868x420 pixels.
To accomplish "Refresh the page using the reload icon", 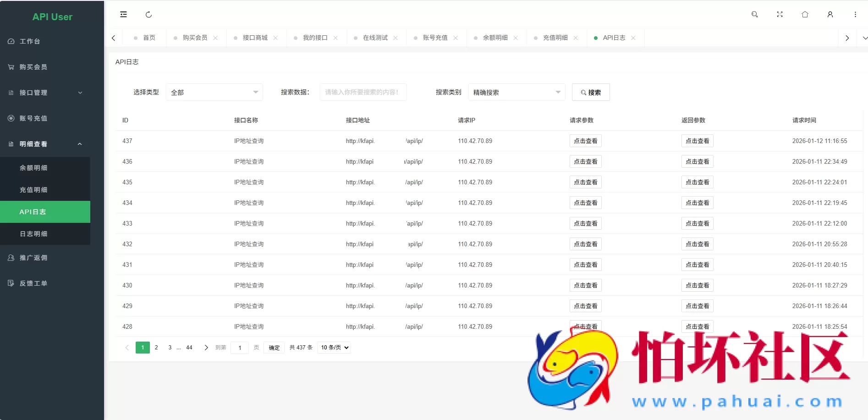I will coord(148,14).
